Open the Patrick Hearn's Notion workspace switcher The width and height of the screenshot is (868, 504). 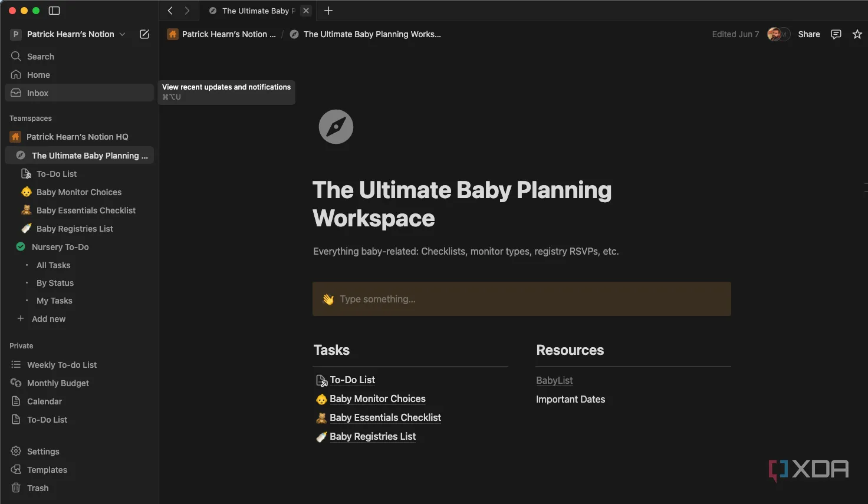click(x=68, y=34)
